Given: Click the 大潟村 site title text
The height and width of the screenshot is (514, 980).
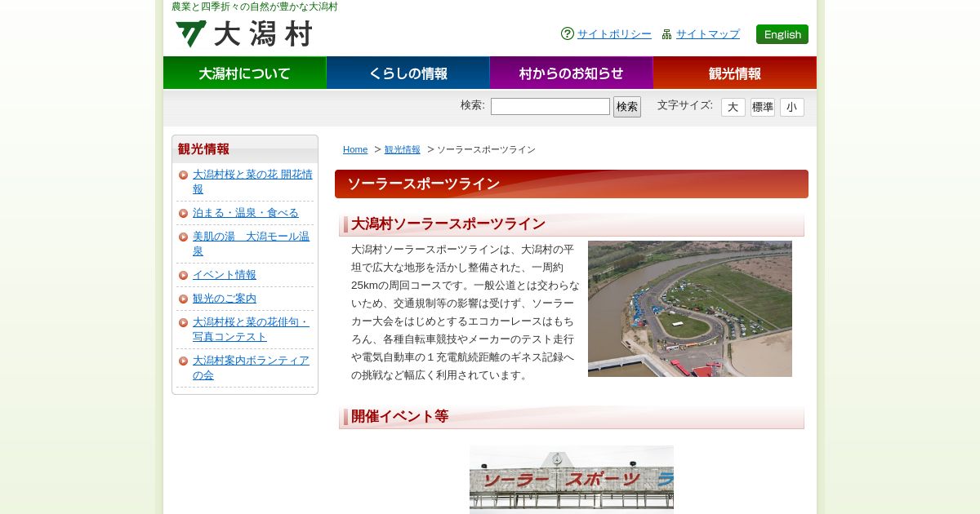Looking at the screenshot, I should click(263, 34).
